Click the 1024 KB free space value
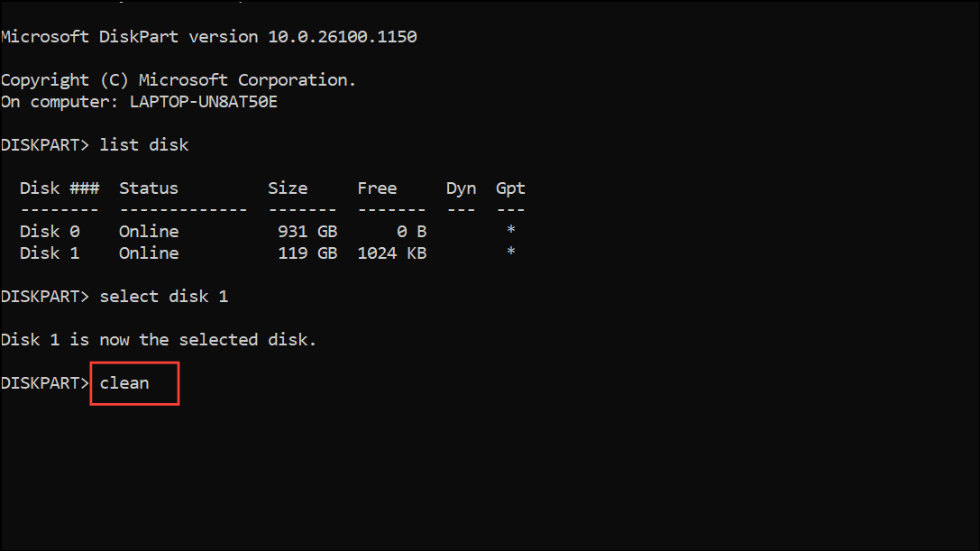 click(x=392, y=253)
